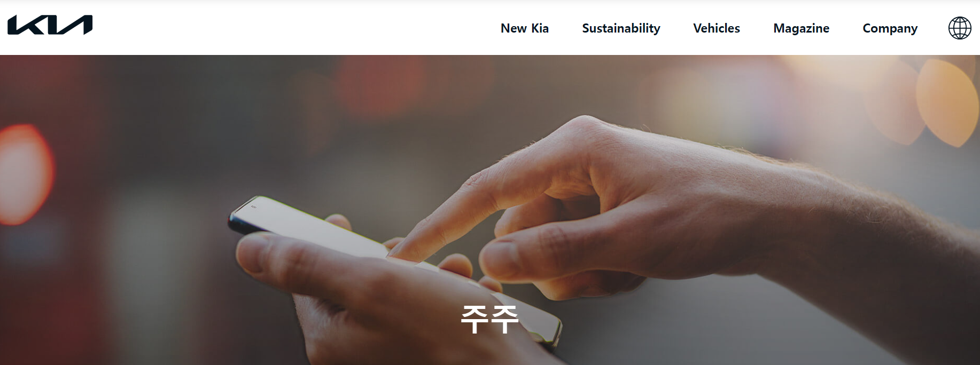Select the second 주 character of the heading
This screenshot has width=980, height=365.
pyautogui.click(x=505, y=319)
